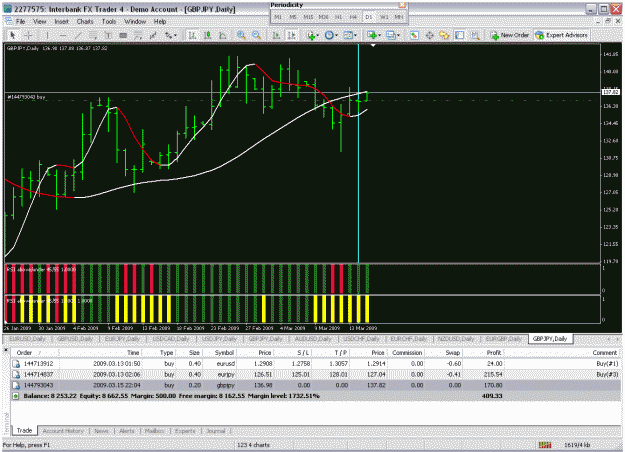Image resolution: width=625 pixels, height=452 pixels.
Task: Close the Periodicity floating toolbar
Action: (x=402, y=5)
